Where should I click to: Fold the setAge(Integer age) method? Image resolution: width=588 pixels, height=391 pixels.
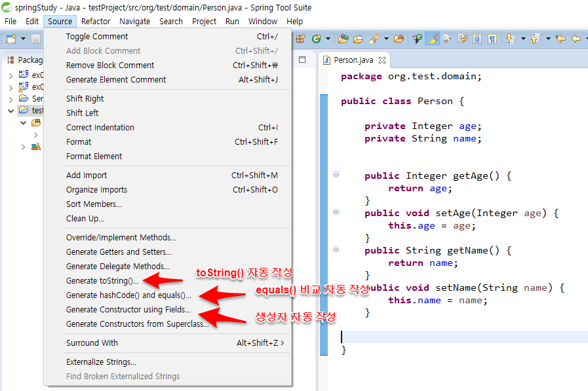click(336, 212)
